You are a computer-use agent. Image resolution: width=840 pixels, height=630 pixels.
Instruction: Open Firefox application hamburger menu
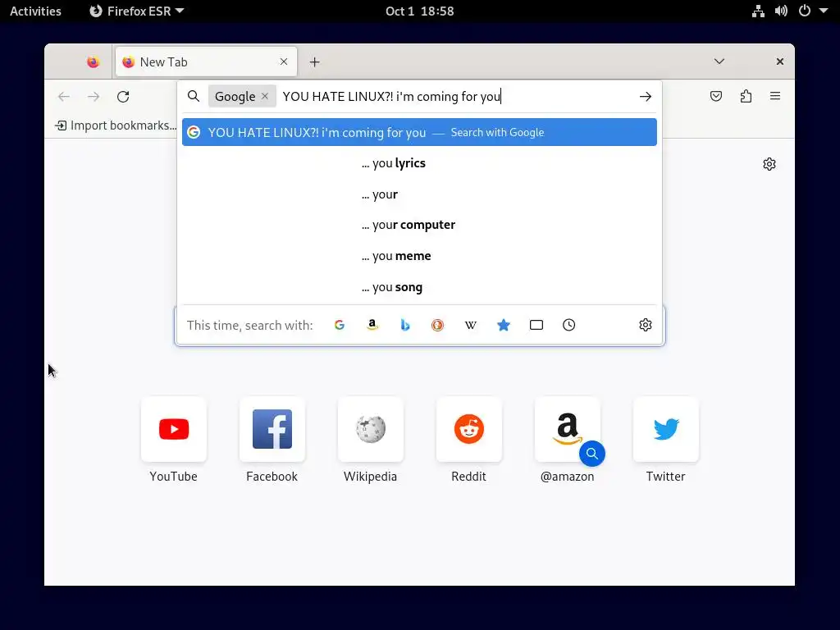(x=775, y=97)
